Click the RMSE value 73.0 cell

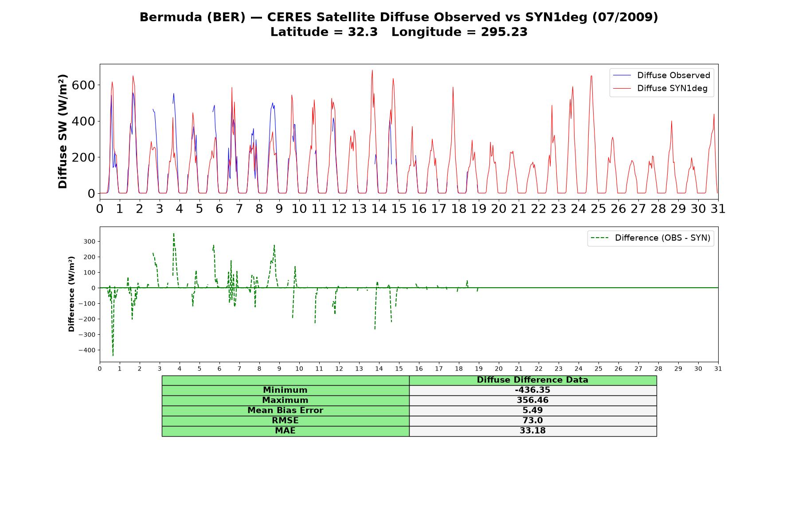532,421
